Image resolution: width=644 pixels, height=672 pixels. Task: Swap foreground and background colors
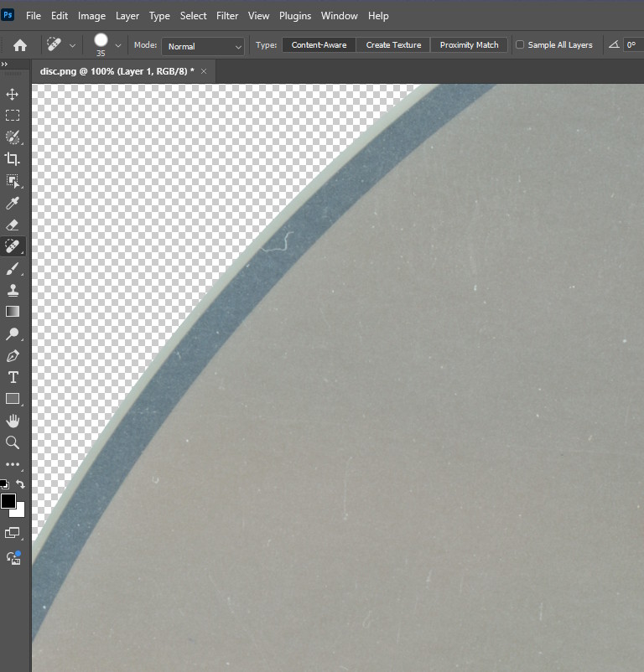point(21,484)
